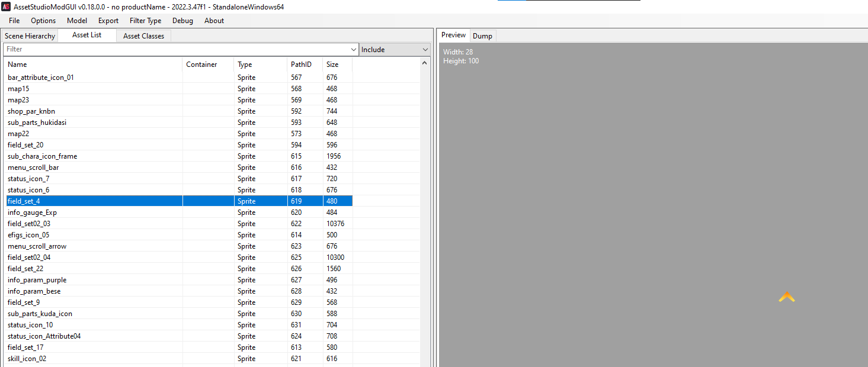The width and height of the screenshot is (868, 367).
Task: Switch to the Asset List tab
Action: click(87, 35)
